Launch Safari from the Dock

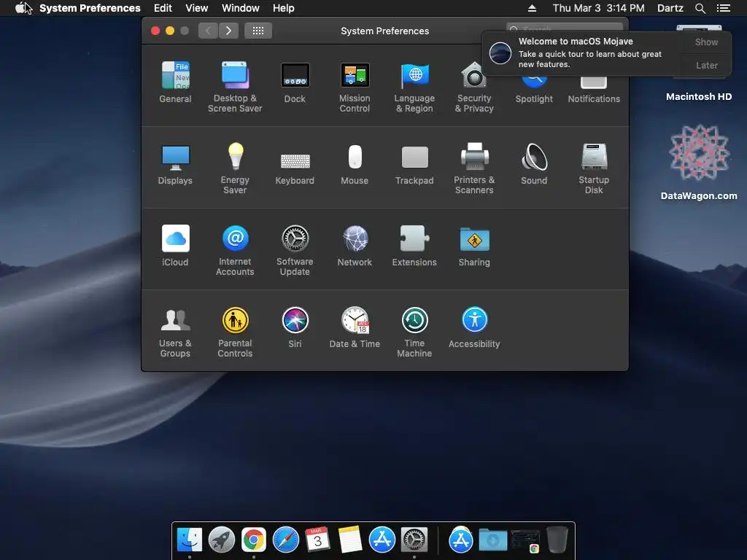(286, 540)
